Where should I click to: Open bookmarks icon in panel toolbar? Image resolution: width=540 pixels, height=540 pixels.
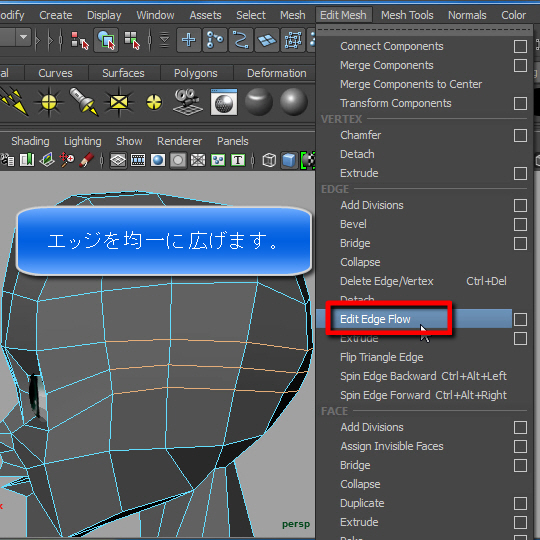coord(27,160)
